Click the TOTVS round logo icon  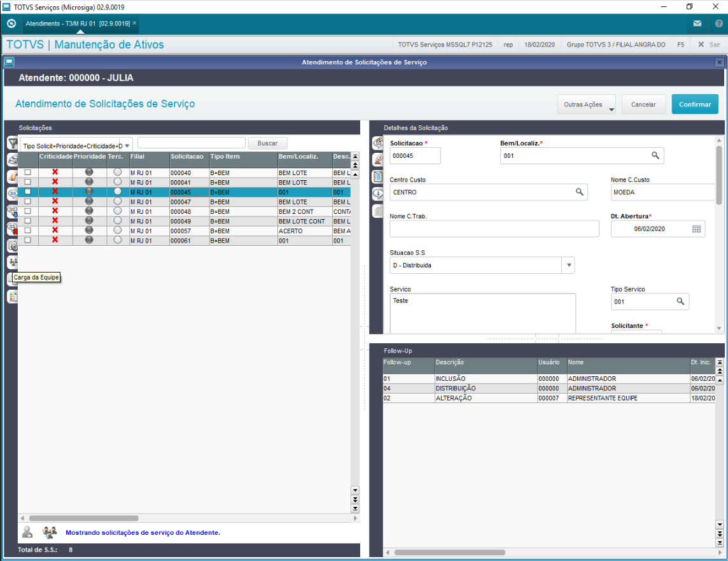click(11, 23)
